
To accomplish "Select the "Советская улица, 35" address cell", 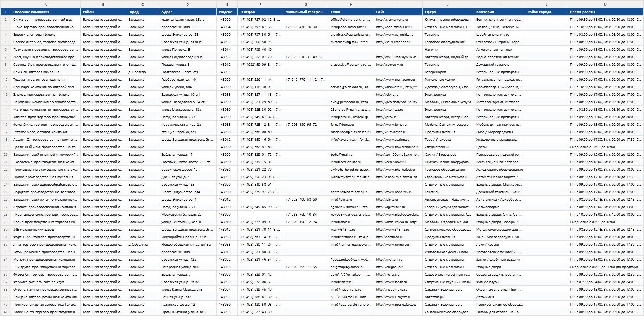I will pos(188,185).
